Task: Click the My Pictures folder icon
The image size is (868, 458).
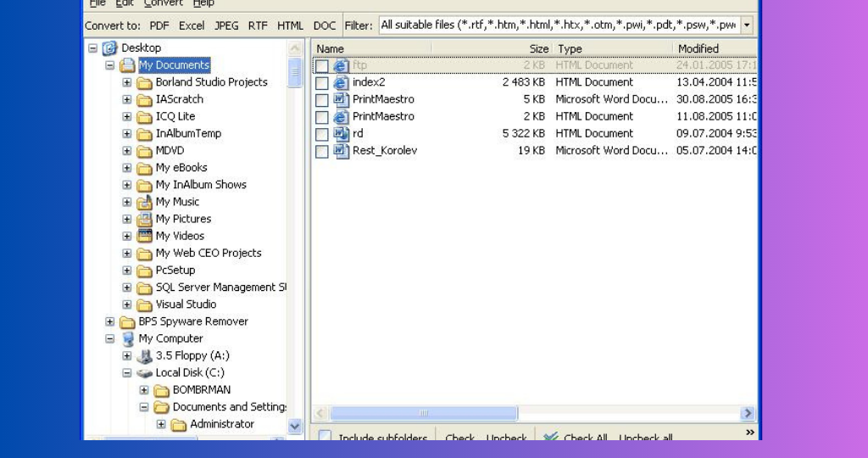Action: coord(144,220)
